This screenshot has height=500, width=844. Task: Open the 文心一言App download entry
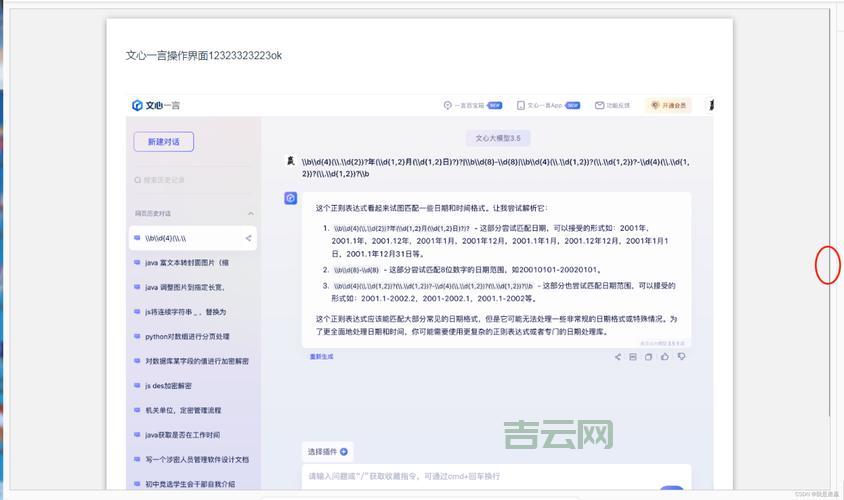pyautogui.click(x=548, y=105)
